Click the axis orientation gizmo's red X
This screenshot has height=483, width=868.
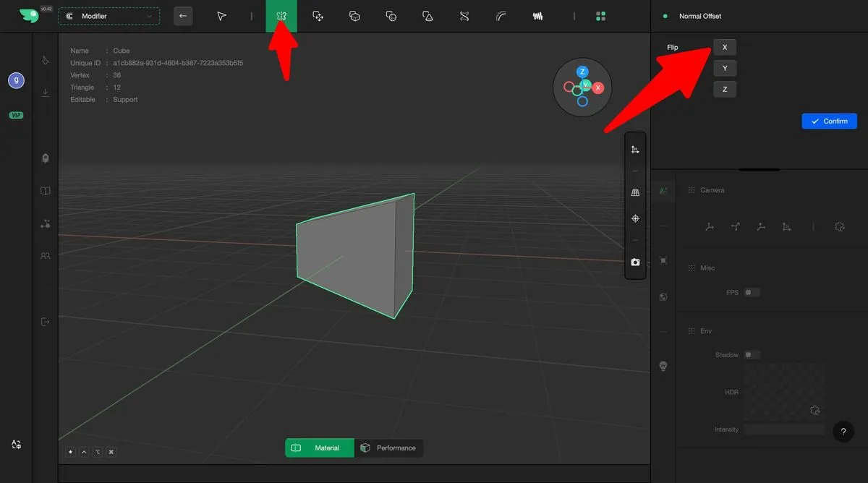tap(598, 87)
